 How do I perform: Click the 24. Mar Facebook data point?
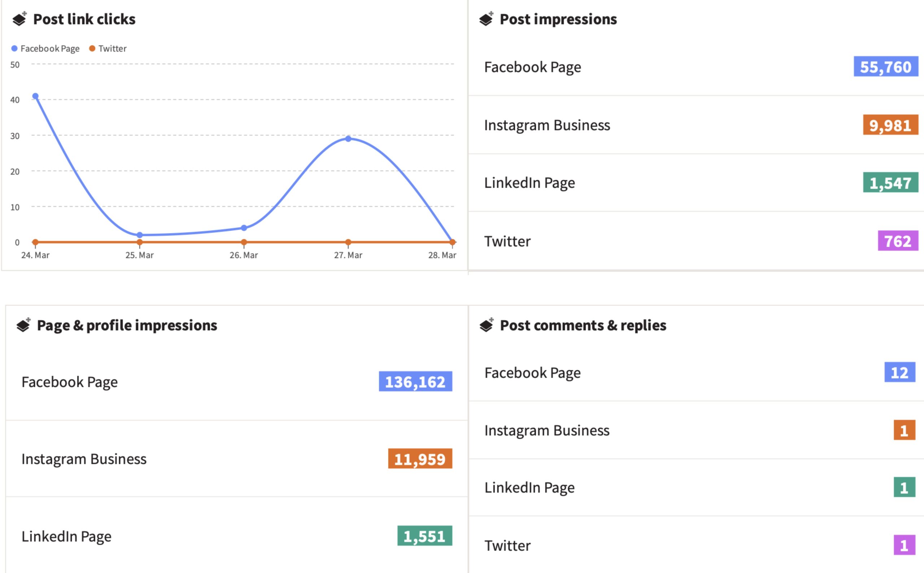(35, 96)
